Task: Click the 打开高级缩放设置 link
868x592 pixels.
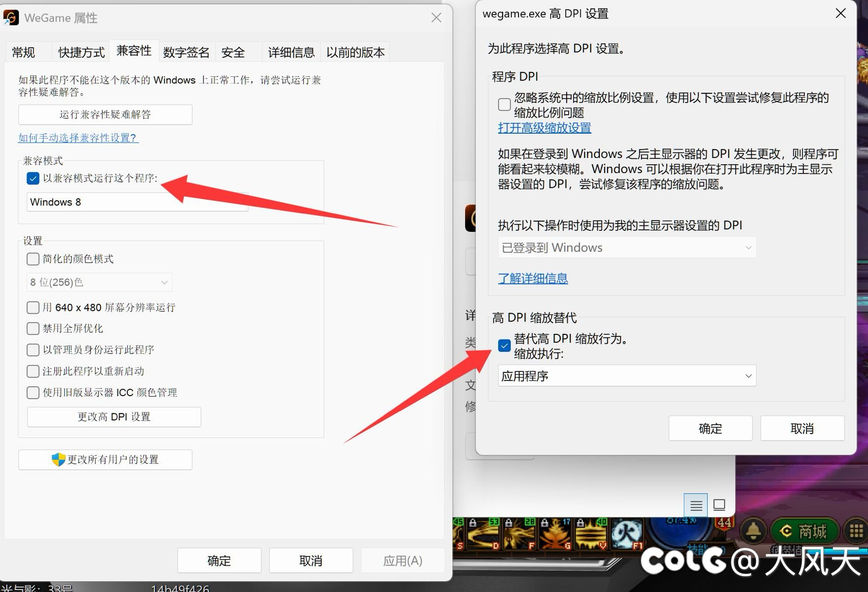Action: pos(544,128)
